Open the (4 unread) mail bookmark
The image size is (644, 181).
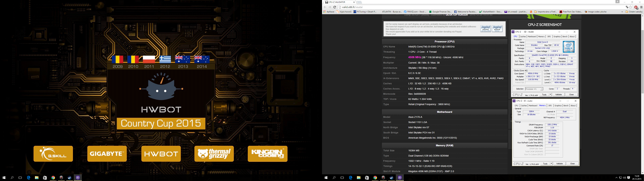tap(516, 12)
